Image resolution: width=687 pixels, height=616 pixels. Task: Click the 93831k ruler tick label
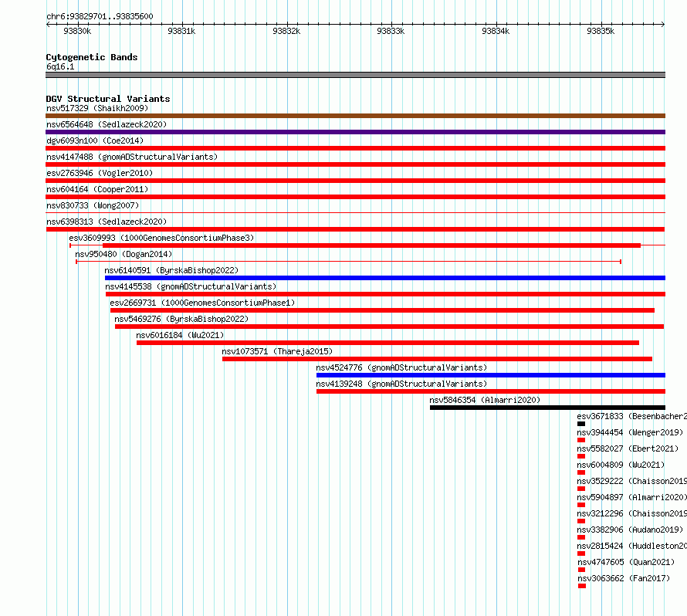coord(181,31)
